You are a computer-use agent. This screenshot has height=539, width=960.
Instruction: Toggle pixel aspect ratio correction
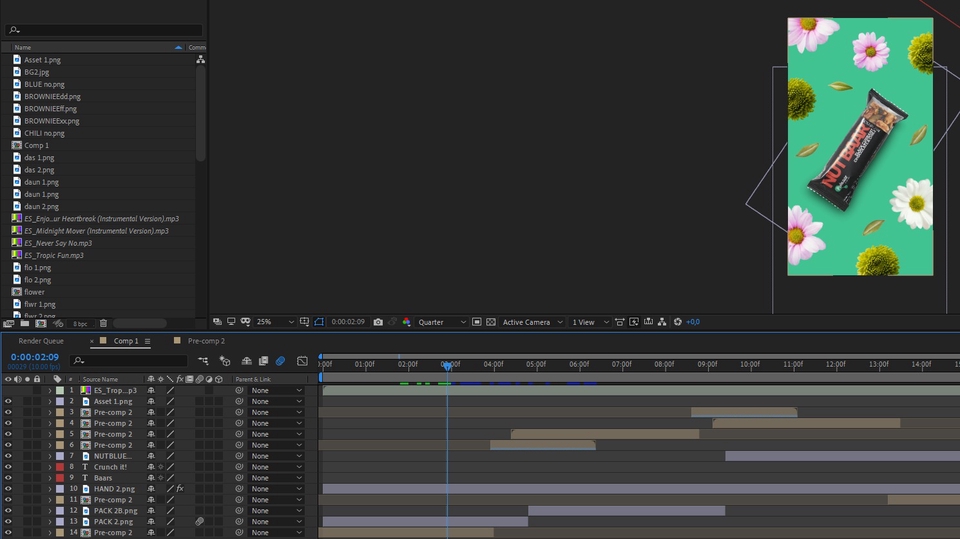click(x=620, y=322)
